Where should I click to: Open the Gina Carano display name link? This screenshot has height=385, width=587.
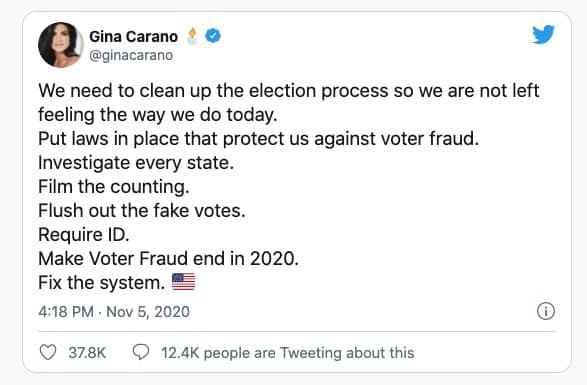[x=133, y=36]
